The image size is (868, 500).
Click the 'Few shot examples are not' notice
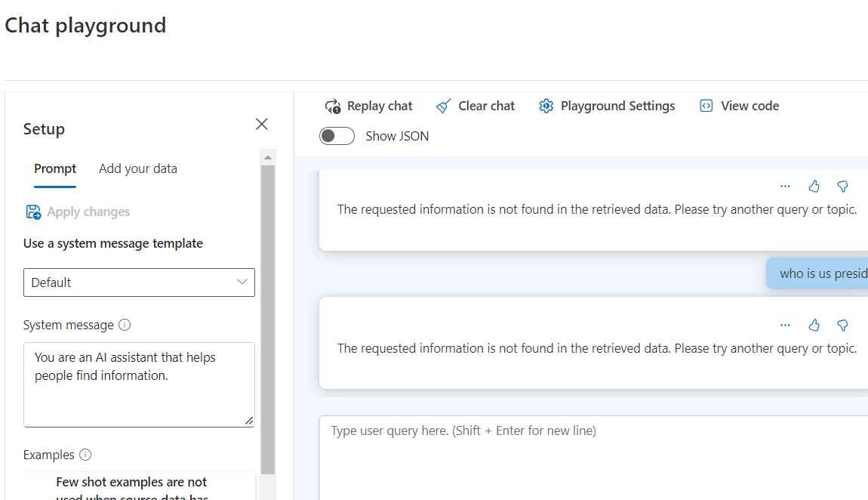point(131,483)
